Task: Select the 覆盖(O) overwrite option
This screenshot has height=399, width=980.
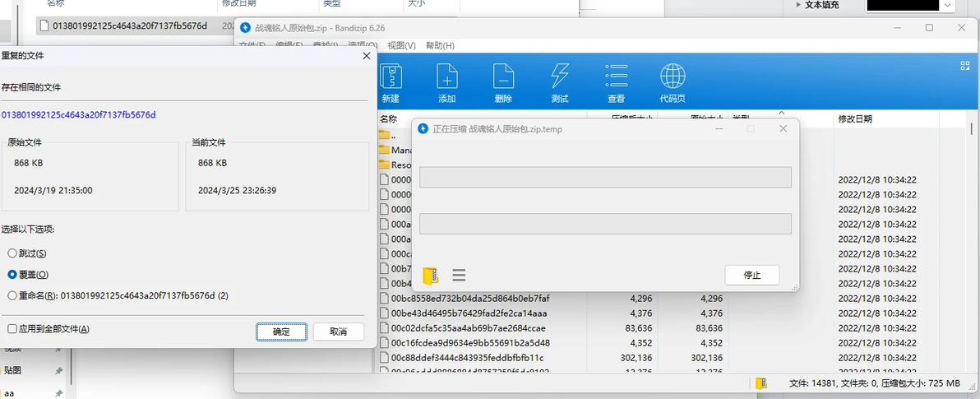Action: point(12,275)
